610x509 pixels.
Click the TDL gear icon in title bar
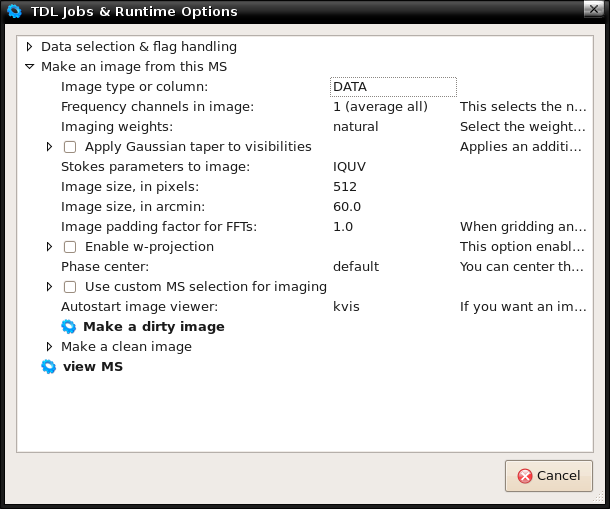point(14,11)
